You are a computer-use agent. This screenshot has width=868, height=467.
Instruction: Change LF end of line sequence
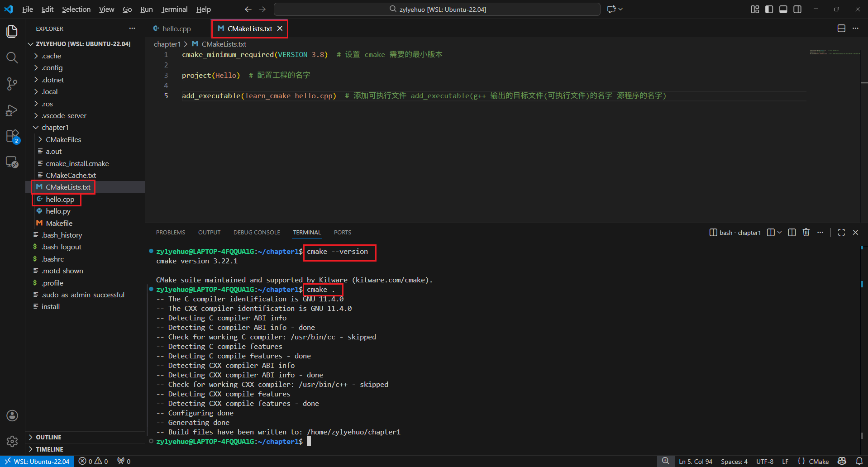(x=785, y=461)
